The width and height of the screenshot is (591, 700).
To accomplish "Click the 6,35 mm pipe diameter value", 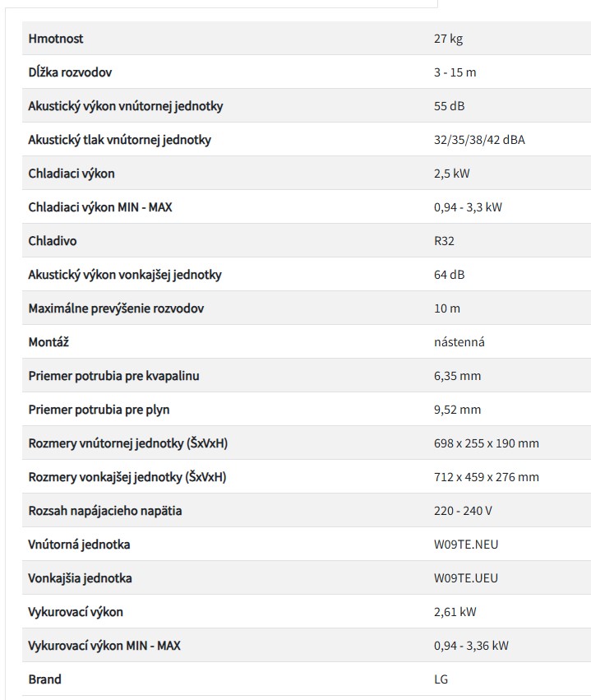I will [457, 376].
